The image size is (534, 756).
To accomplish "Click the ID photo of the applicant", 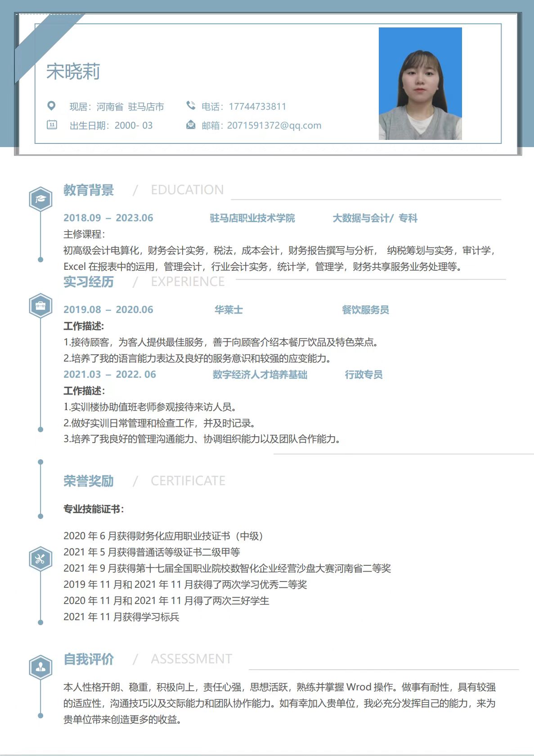I will pyautogui.click(x=420, y=84).
